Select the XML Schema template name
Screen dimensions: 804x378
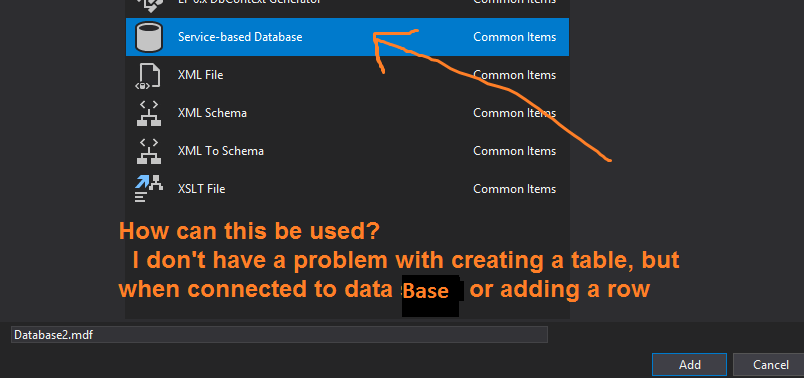tap(212, 113)
